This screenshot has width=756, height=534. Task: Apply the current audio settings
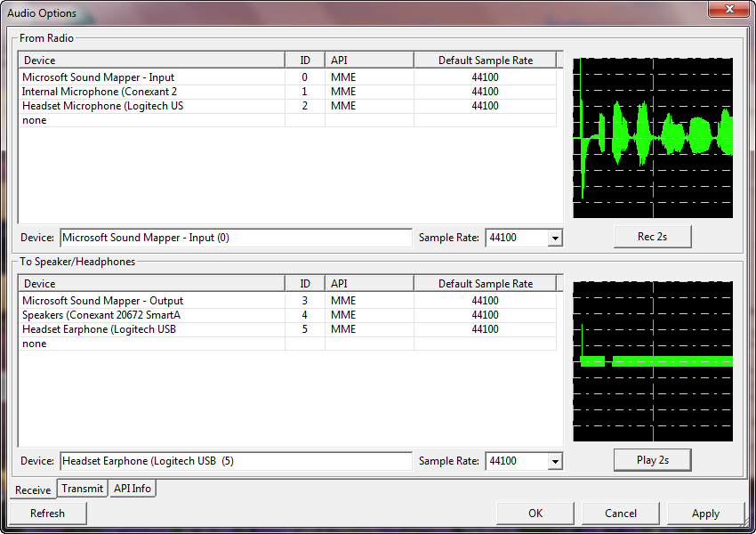(x=705, y=513)
